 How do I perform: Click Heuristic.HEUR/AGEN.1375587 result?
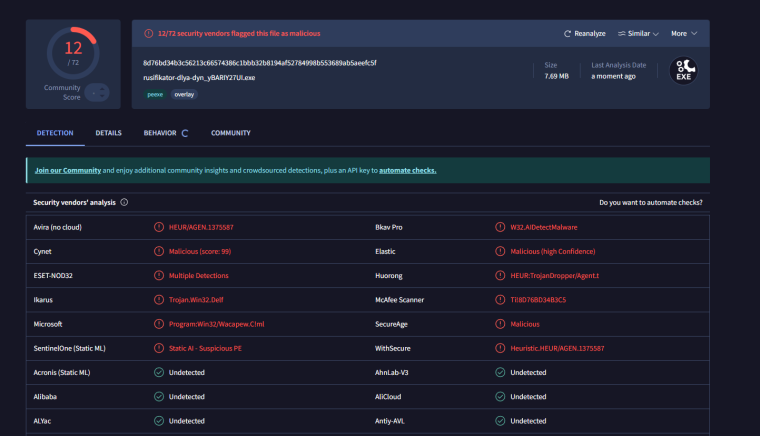pos(557,348)
